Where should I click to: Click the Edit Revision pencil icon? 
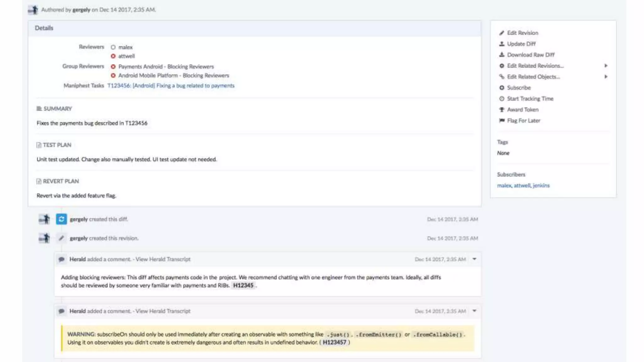click(502, 33)
